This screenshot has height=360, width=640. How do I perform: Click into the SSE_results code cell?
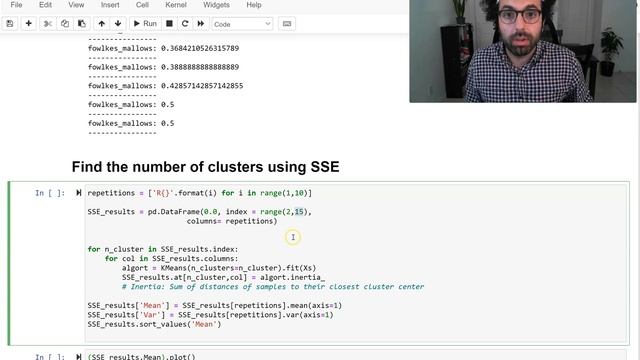pyautogui.click(x=355, y=263)
